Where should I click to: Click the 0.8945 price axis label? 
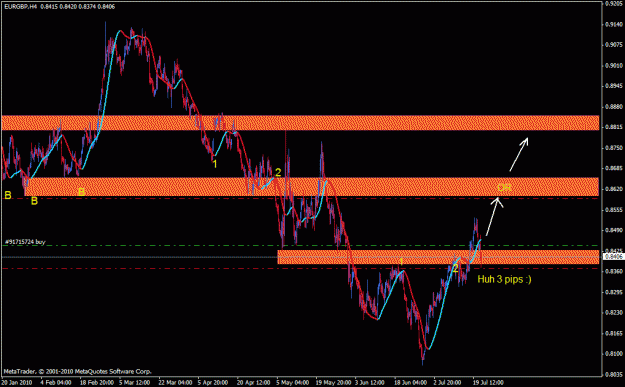tap(614, 86)
